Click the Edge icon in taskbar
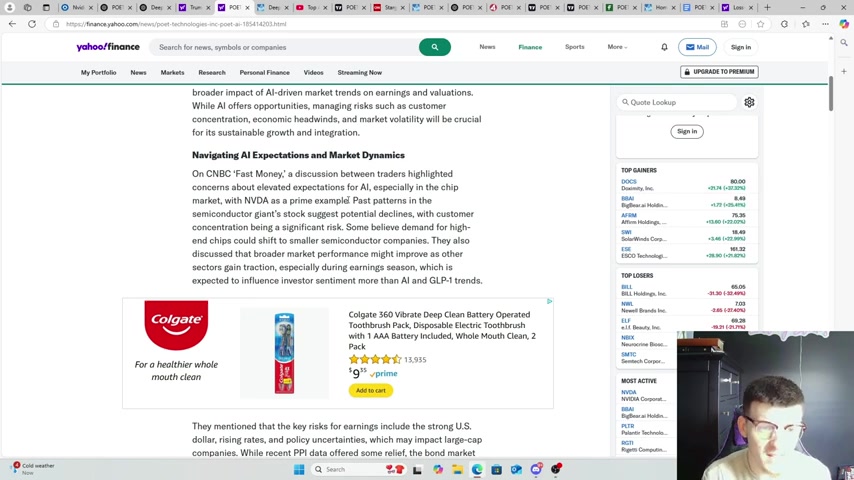This screenshot has width=854, height=480. click(477, 469)
